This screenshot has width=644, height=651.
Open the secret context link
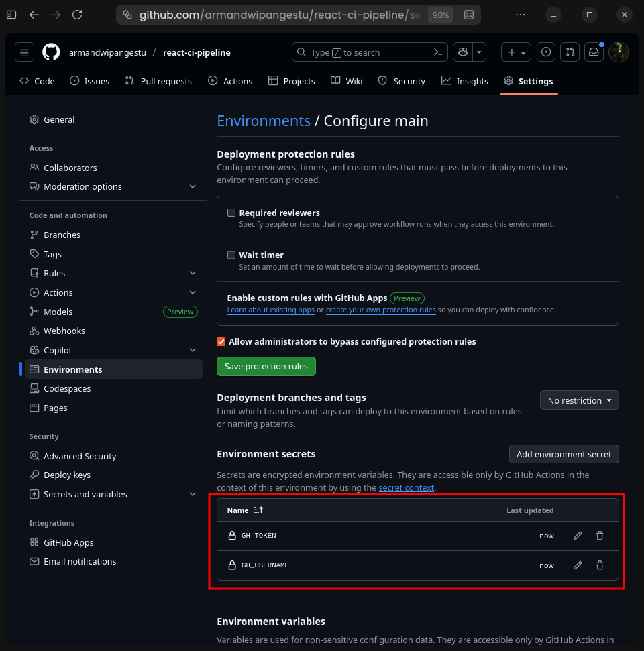tap(407, 487)
